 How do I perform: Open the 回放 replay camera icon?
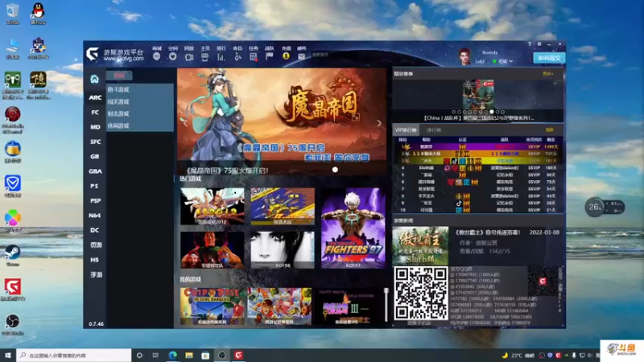click(189, 57)
